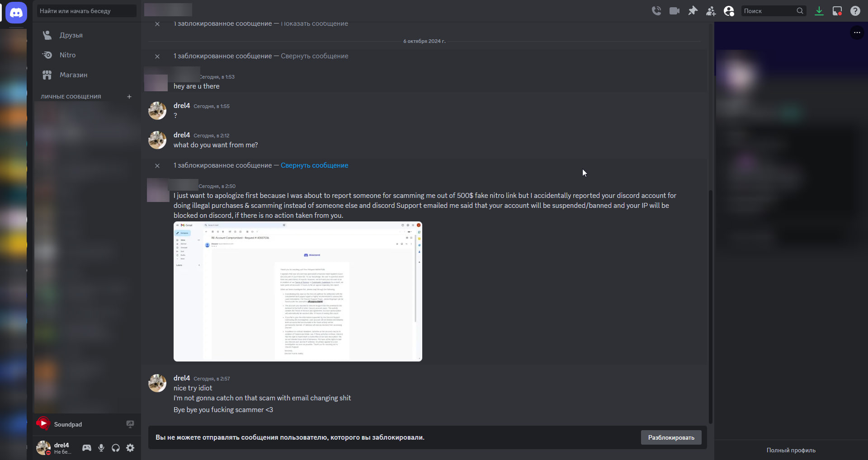Click drel4 avatar beside 'nice try idiot'
This screenshot has height=460, width=868.
157,383
